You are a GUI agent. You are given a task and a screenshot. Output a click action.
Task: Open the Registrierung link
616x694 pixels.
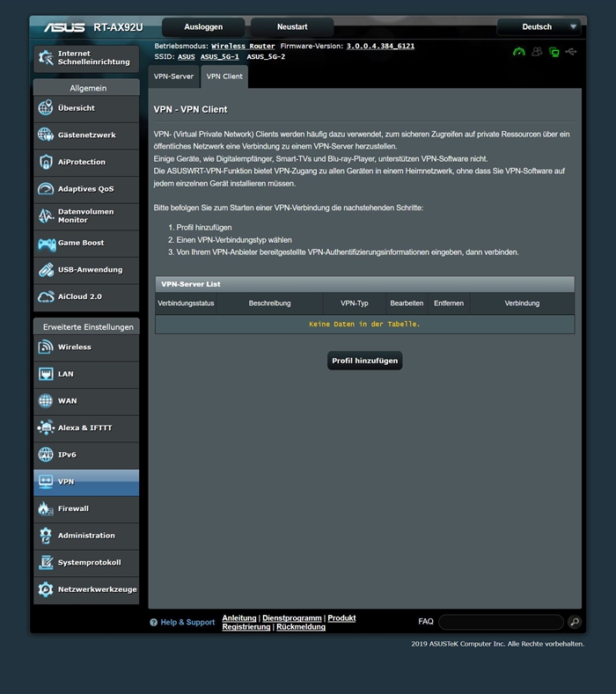click(x=246, y=627)
